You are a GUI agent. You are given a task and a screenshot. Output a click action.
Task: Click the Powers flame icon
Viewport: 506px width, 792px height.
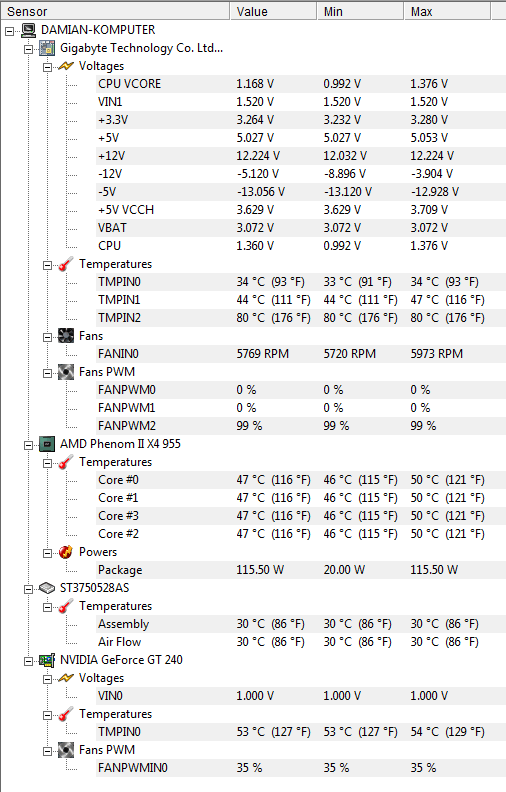pyautogui.click(x=66, y=552)
